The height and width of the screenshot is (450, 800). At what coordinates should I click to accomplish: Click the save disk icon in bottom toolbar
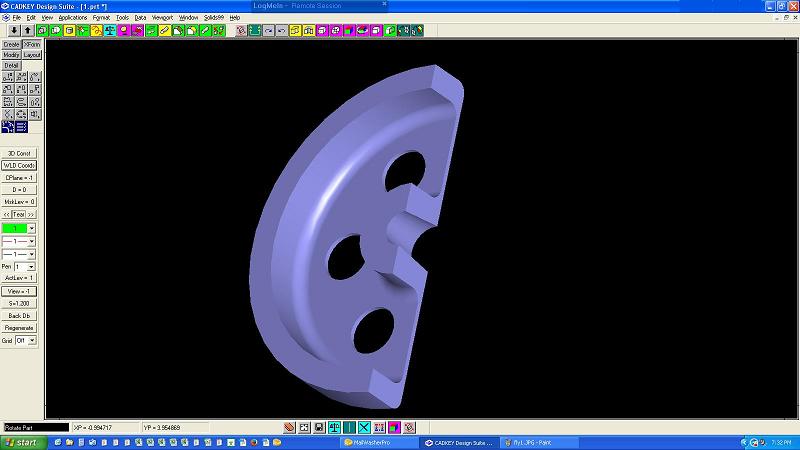319,427
